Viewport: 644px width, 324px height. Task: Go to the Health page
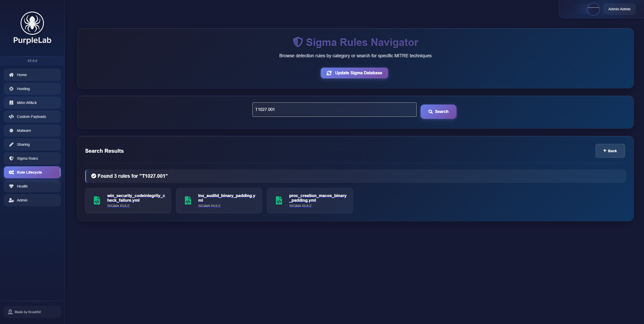click(x=32, y=186)
